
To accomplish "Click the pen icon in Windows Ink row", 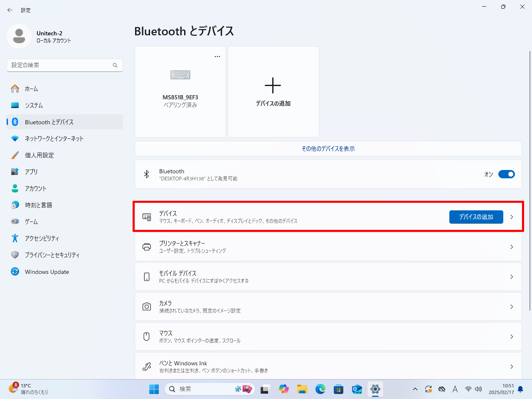I will coord(147,367).
